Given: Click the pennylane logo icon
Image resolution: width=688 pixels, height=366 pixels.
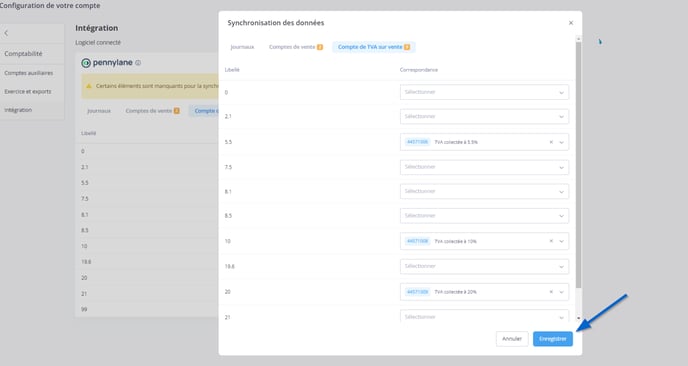Looking at the screenshot, I should tap(86, 63).
